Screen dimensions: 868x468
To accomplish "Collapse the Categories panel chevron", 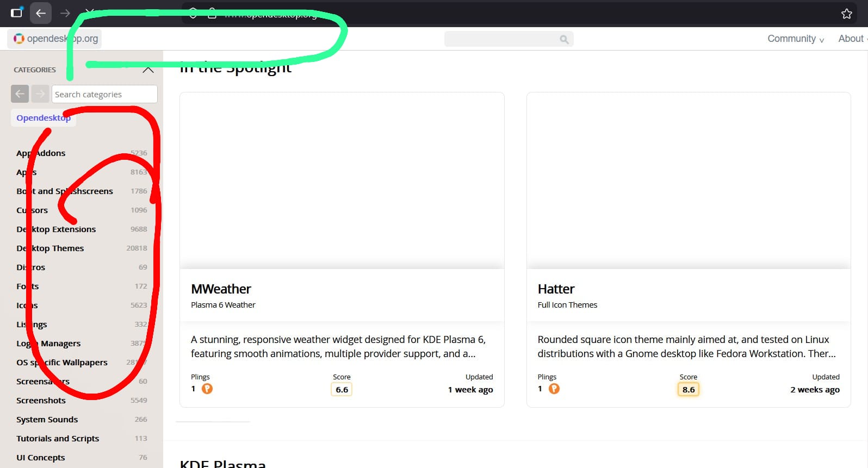I will [148, 70].
